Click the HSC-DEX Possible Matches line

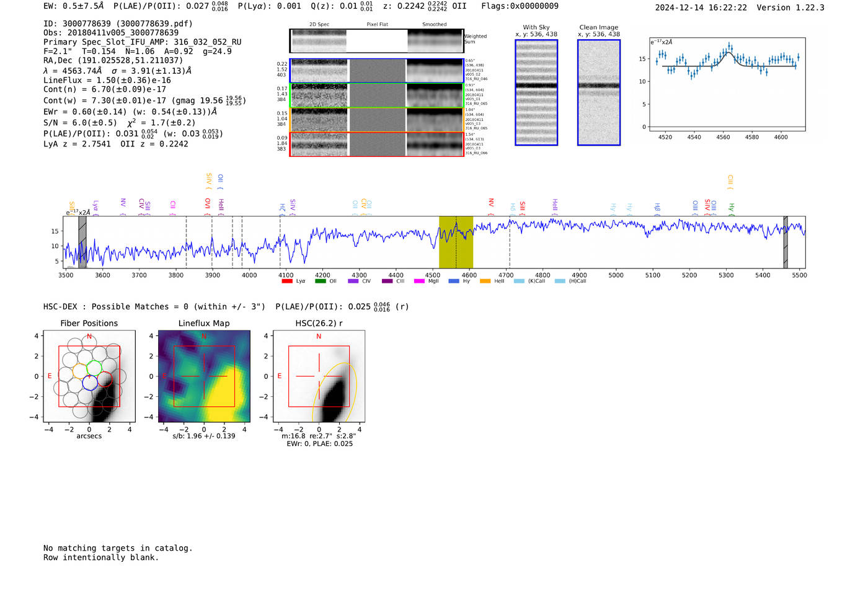(x=226, y=306)
